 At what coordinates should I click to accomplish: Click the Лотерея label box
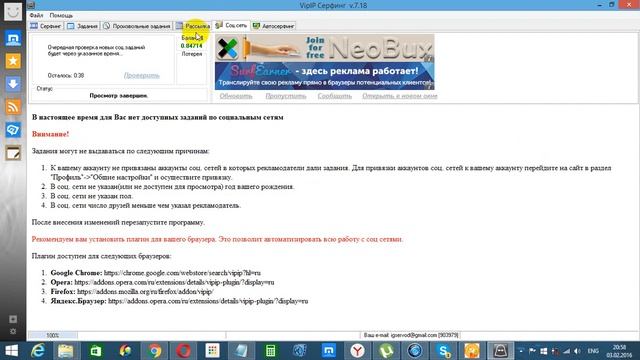click(x=192, y=67)
